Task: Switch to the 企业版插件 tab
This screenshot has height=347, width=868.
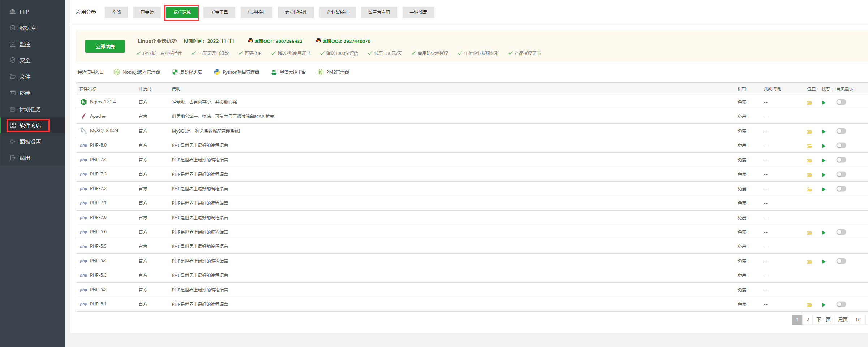Action: click(x=338, y=12)
